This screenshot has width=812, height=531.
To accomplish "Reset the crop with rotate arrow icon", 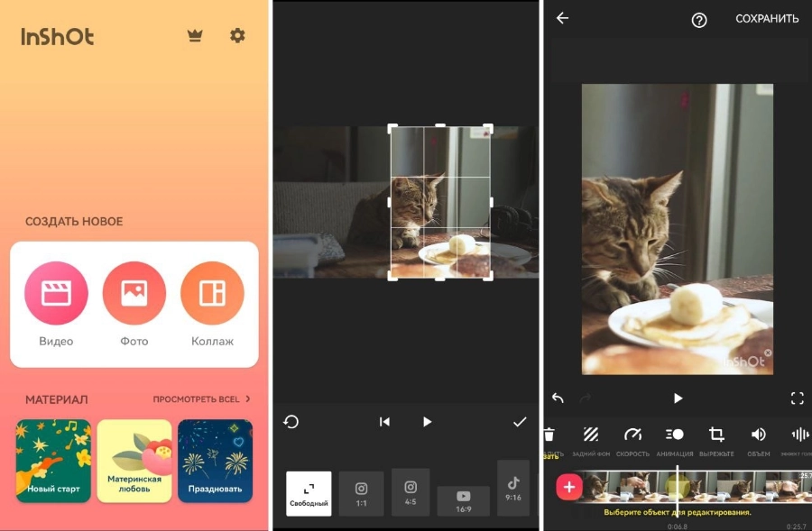I will pos(291,422).
